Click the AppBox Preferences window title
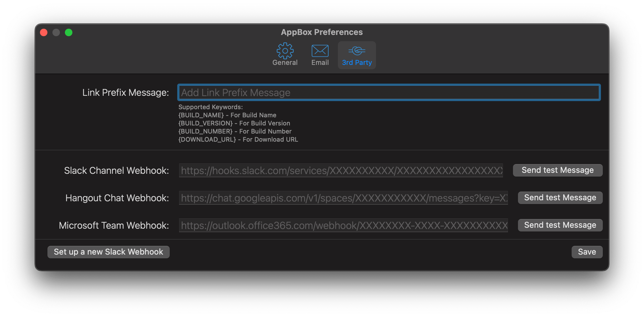 pos(322,32)
